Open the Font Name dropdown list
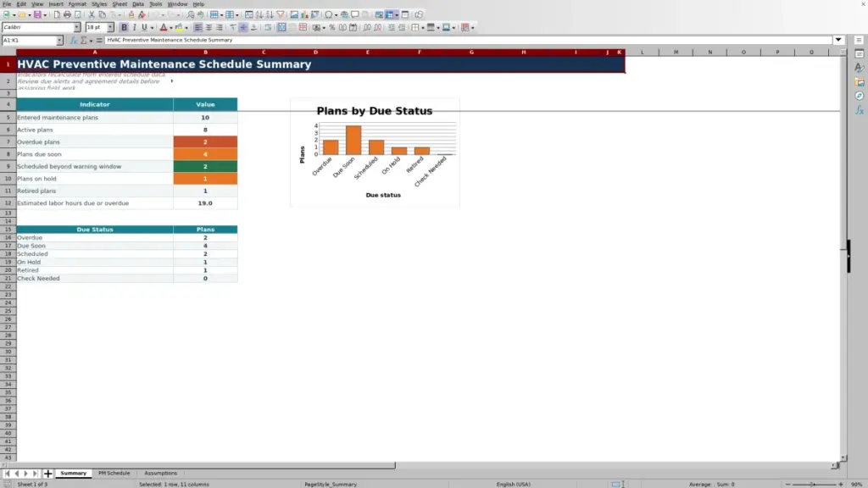This screenshot has height=488, width=868. [76, 27]
